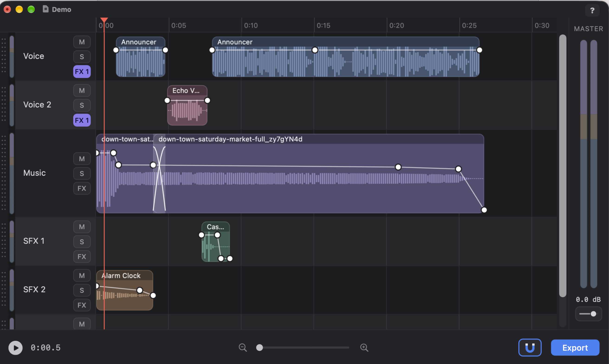Click the Export button
Image resolution: width=609 pixels, height=364 pixels.
pos(575,348)
